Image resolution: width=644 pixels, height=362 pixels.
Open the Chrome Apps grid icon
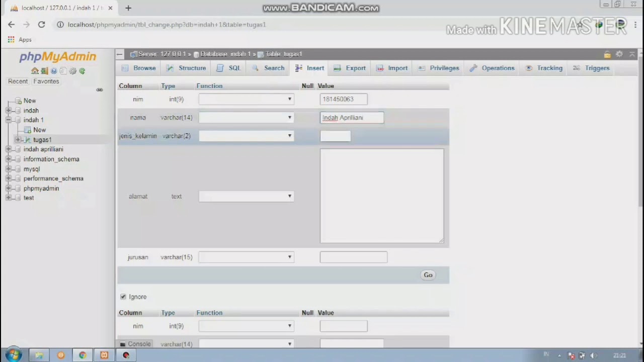[11, 39]
